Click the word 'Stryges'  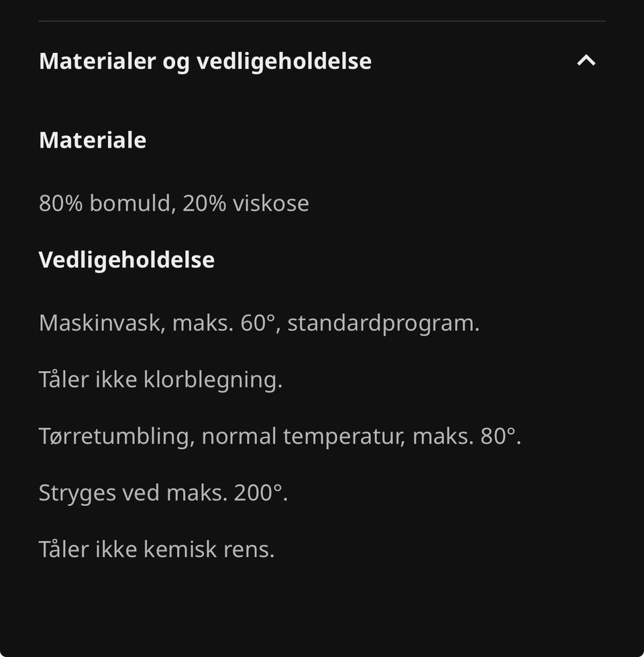pyautogui.click(x=76, y=493)
